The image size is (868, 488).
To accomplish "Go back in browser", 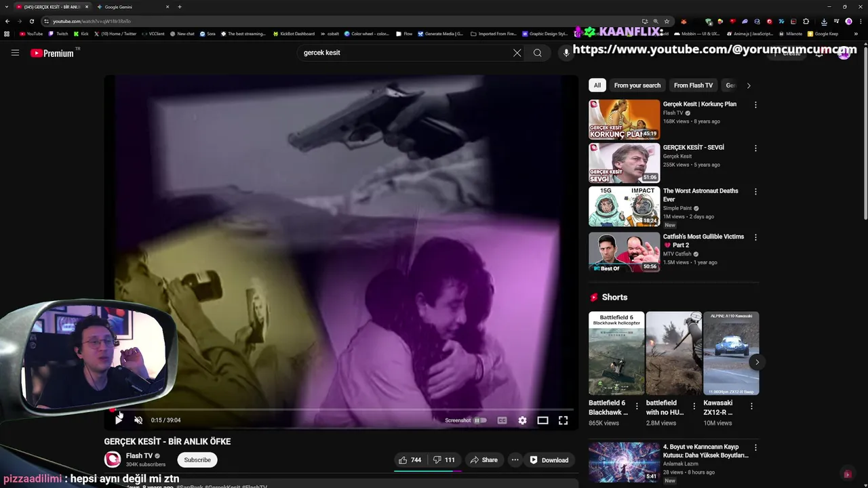I will [x=7, y=21].
